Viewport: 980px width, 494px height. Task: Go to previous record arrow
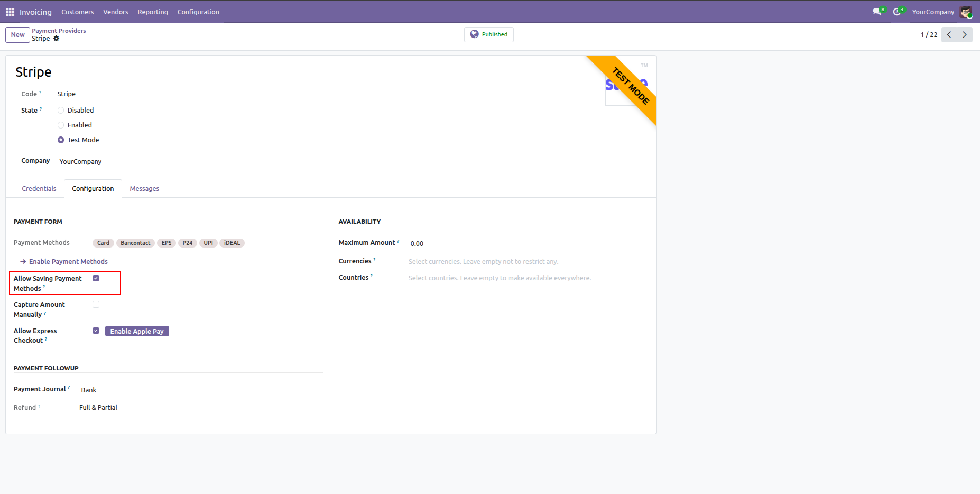pos(949,34)
